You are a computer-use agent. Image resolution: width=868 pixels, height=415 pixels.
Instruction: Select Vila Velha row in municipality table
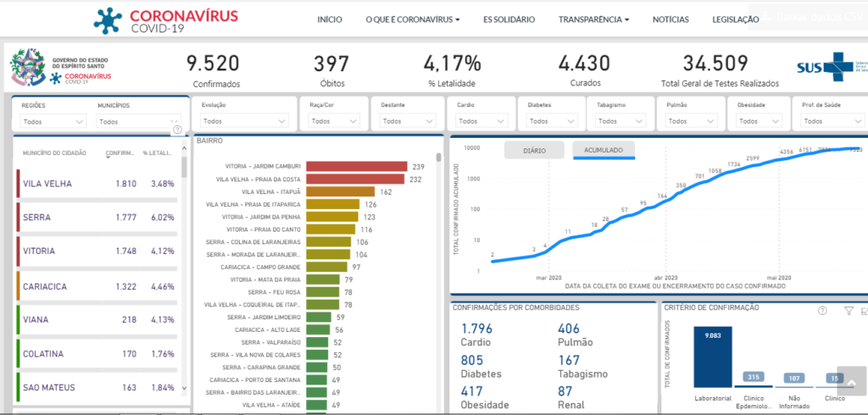tap(97, 184)
